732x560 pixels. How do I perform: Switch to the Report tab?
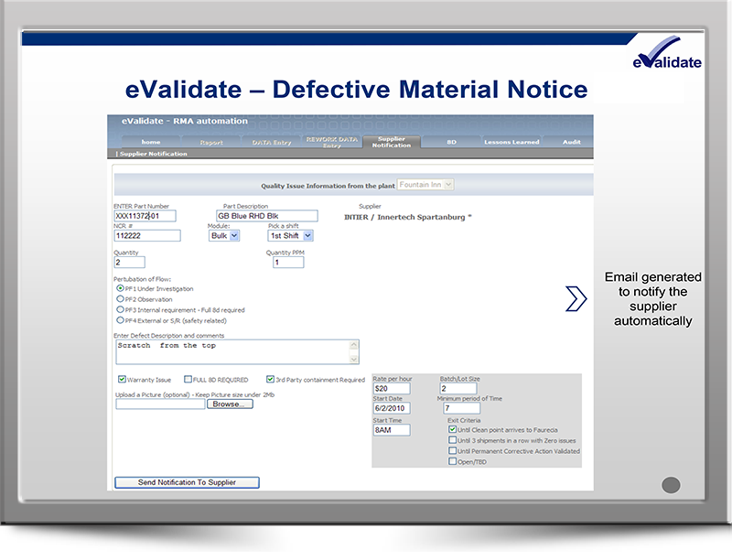(x=211, y=142)
